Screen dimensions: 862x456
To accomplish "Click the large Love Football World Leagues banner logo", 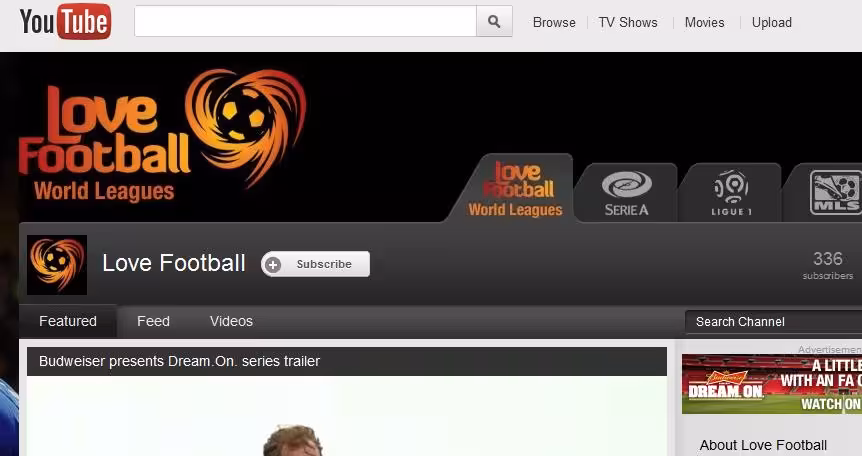I will click(162, 135).
